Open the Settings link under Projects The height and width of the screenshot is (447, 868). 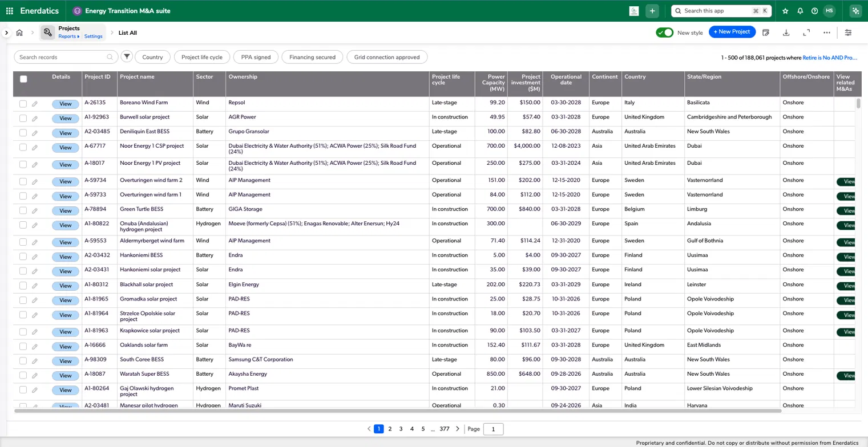click(94, 36)
